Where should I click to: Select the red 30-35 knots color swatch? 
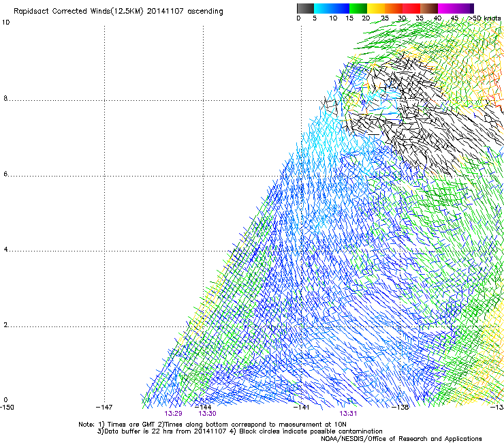point(411,8)
